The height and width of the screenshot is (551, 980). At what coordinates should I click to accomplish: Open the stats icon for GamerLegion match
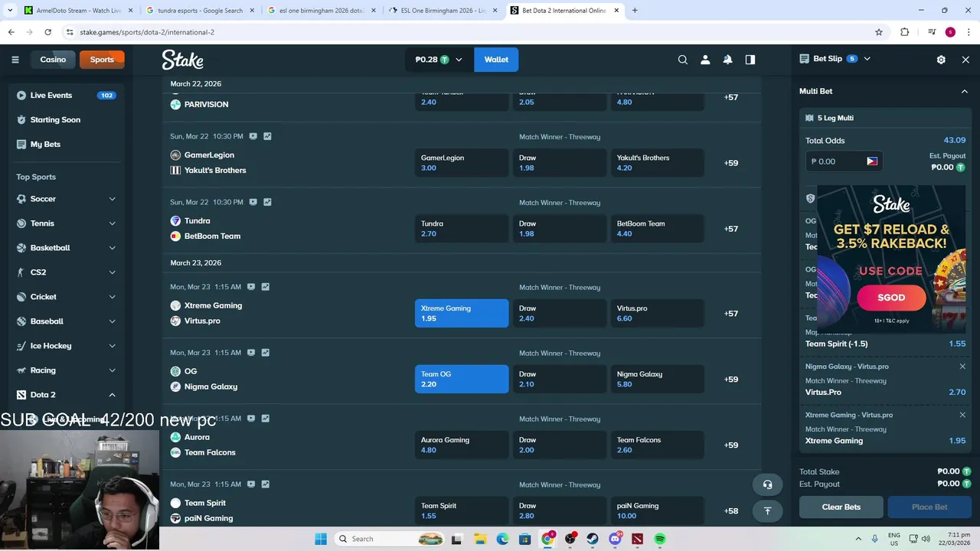click(267, 136)
